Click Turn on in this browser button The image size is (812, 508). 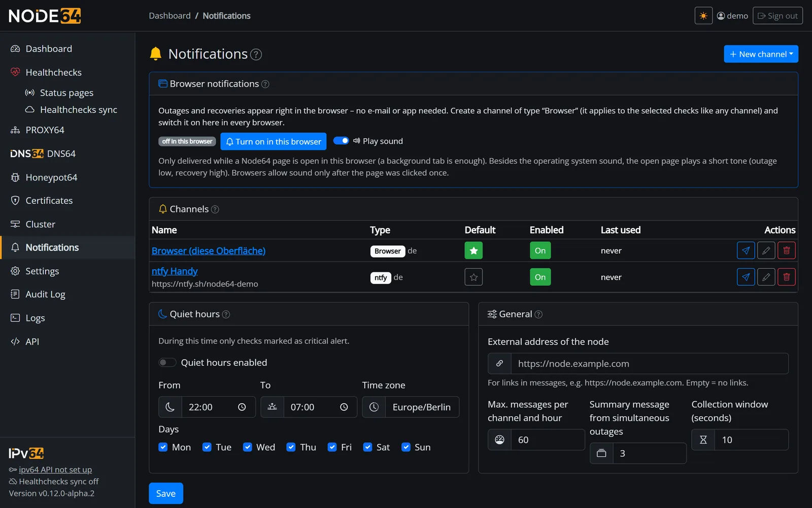coord(274,141)
